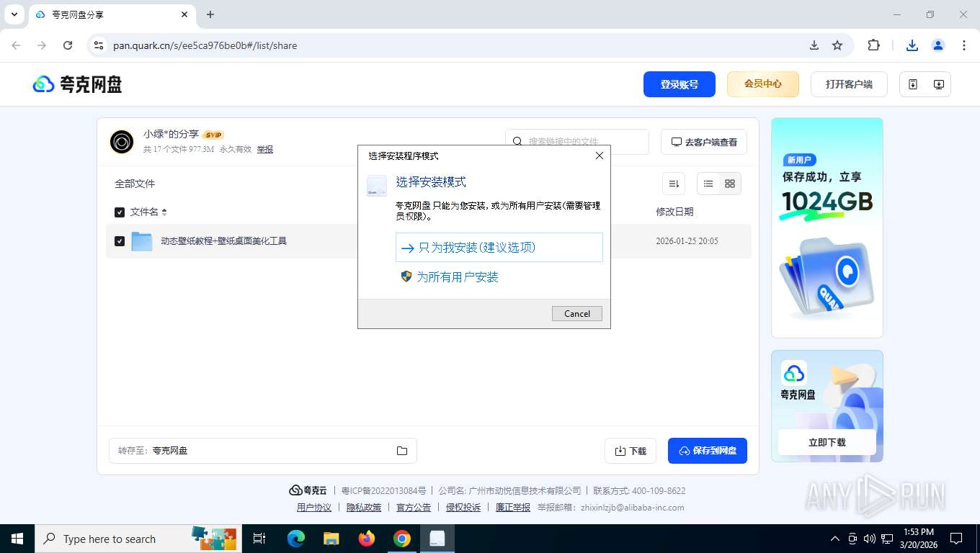980x553 pixels.
Task: Open 廉正举报 link in footer
Action: [513, 508]
